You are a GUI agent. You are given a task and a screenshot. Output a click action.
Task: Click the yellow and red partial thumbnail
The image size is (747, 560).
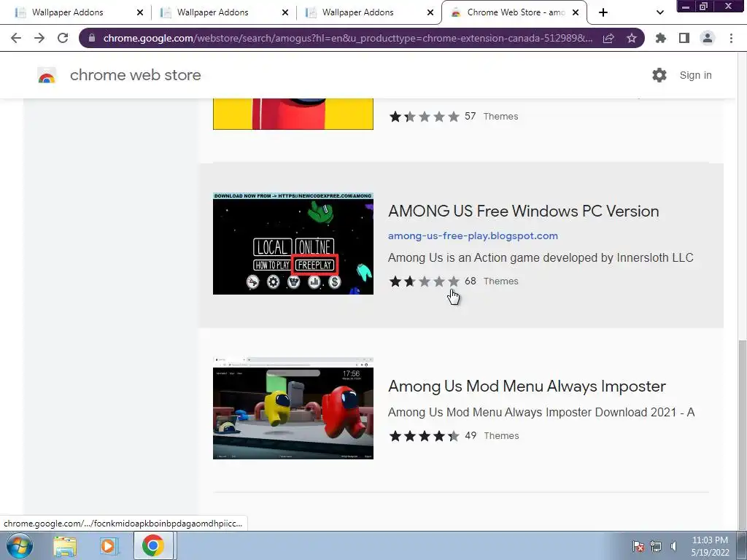[293, 114]
